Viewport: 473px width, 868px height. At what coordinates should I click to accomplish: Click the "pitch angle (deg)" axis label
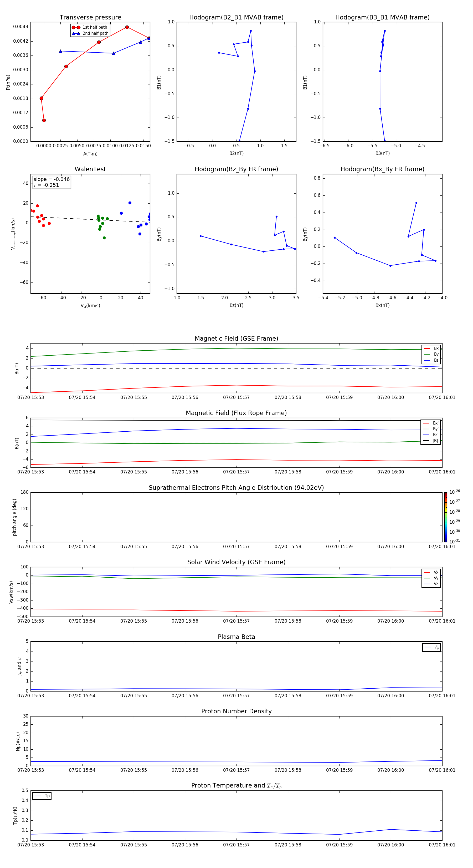tap(14, 517)
